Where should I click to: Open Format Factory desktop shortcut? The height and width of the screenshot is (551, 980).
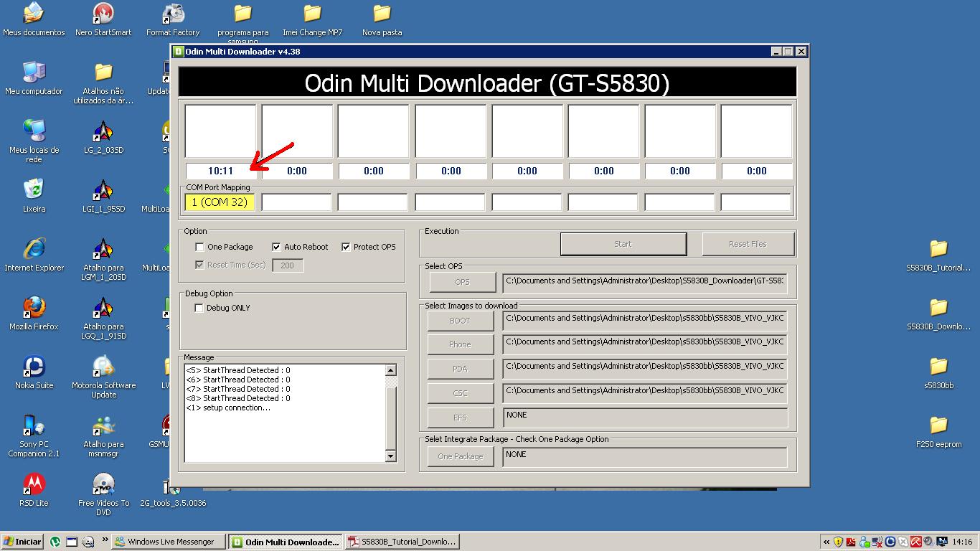coord(173,20)
